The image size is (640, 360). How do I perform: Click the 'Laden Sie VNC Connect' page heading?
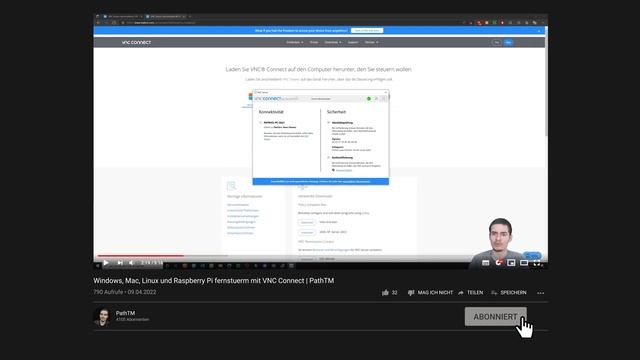pos(319,69)
